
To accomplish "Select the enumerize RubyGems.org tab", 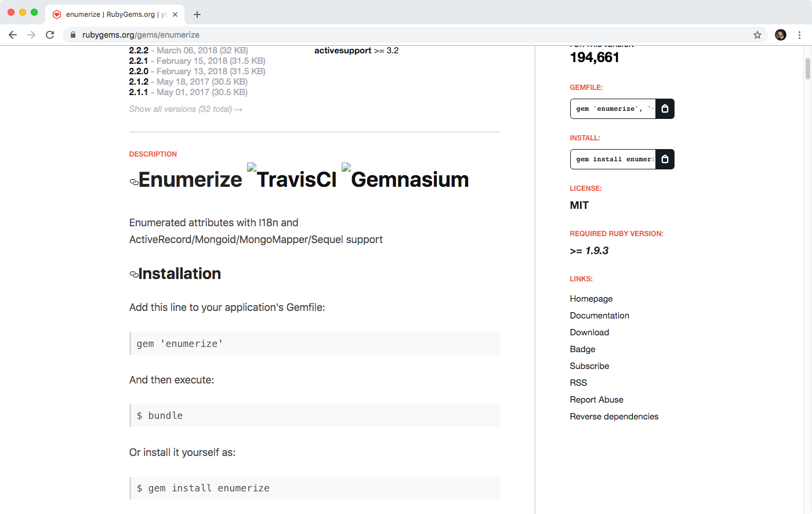I will tap(115, 15).
